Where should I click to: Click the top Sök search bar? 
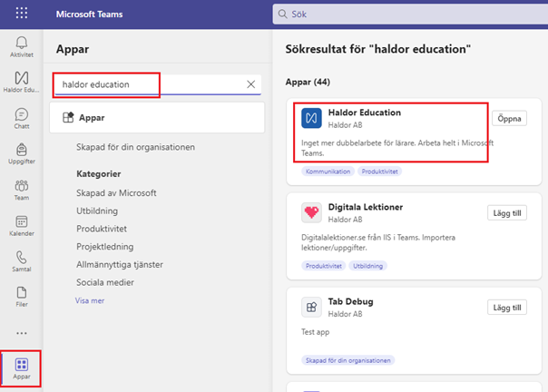[x=410, y=14]
